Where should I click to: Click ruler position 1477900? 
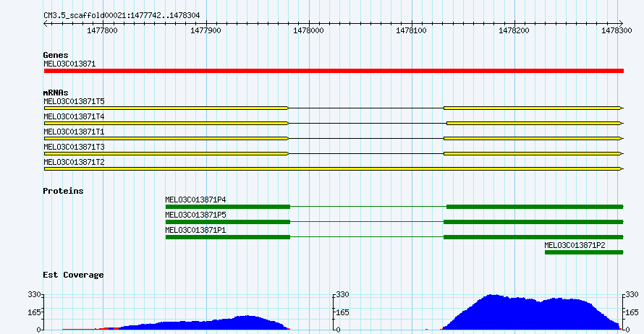pos(206,31)
